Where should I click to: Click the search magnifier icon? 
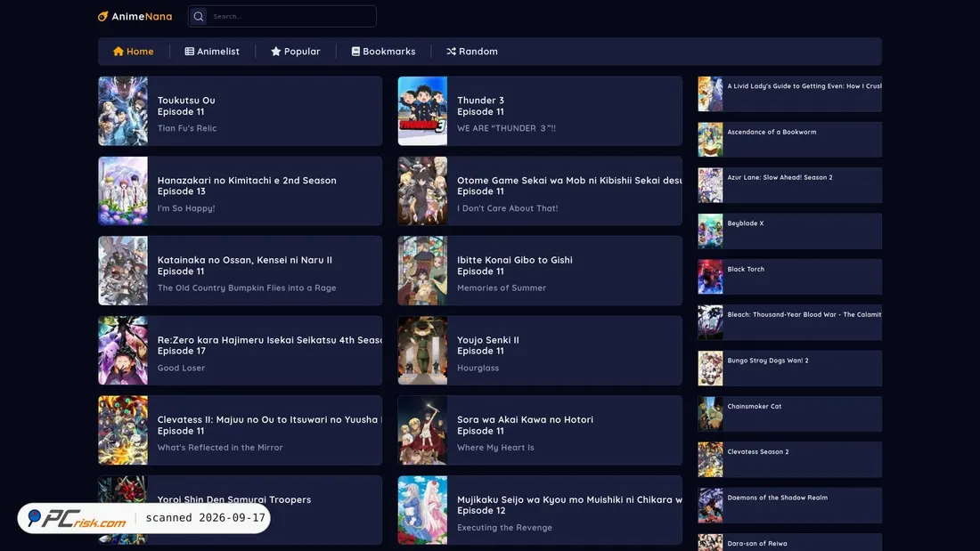pos(198,16)
